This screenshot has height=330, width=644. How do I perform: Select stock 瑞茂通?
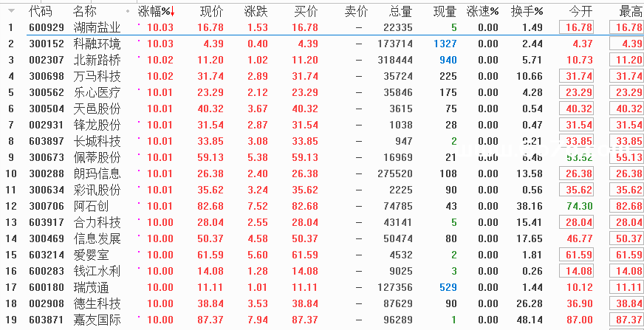coord(91,287)
